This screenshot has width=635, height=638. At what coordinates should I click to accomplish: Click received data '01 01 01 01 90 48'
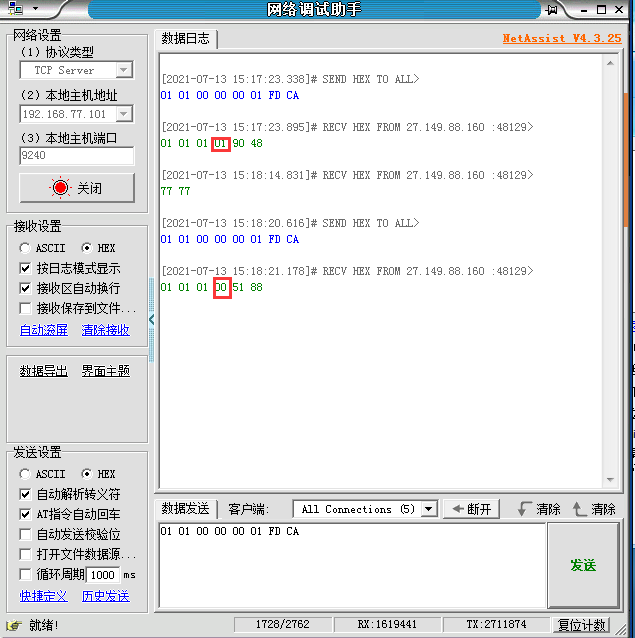[212, 143]
